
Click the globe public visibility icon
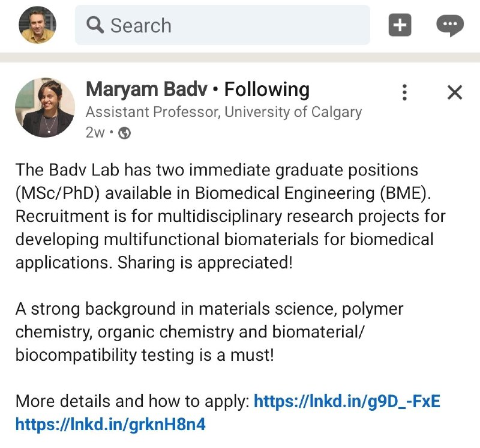coord(124,133)
